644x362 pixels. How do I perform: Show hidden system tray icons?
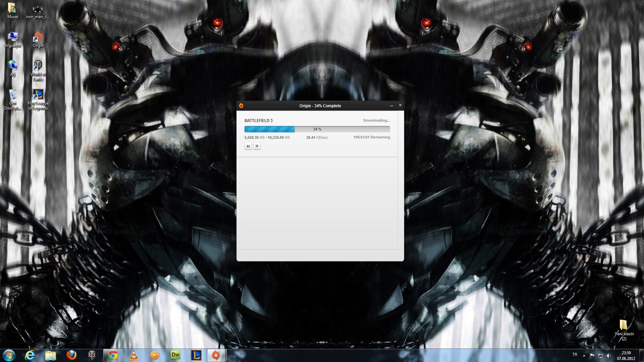[x=584, y=356]
